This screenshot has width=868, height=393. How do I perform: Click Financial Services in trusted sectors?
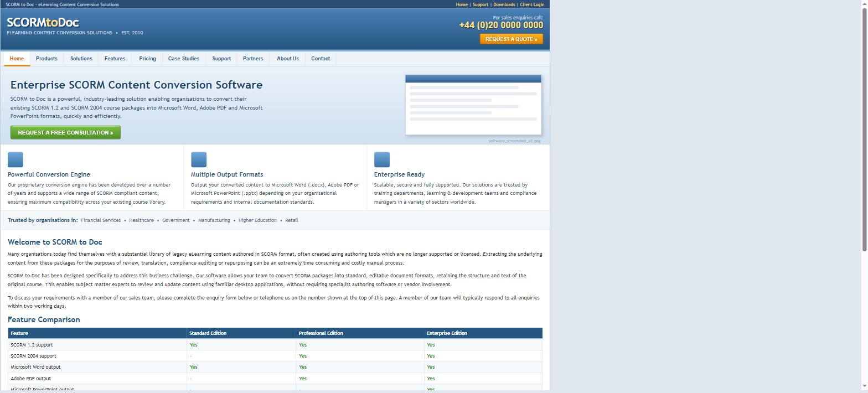click(101, 220)
